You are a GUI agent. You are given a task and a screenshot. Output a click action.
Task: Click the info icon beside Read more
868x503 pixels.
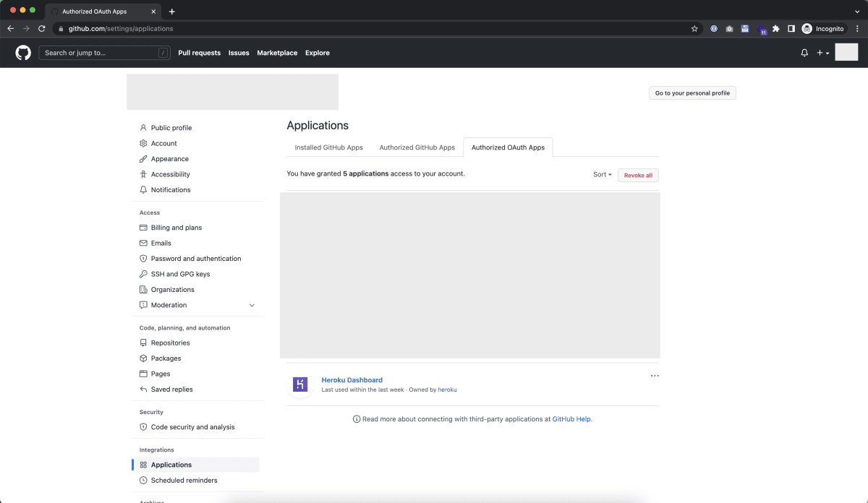357,419
